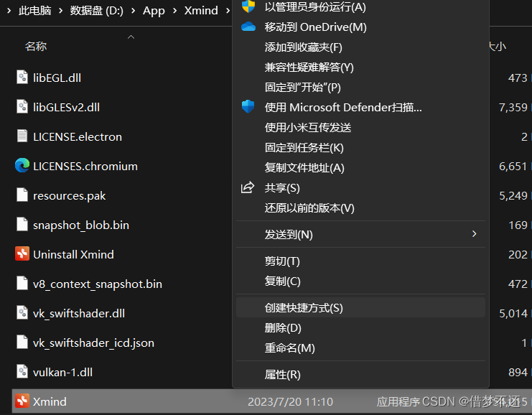Click the Microsoft Defender shield icon

click(248, 107)
